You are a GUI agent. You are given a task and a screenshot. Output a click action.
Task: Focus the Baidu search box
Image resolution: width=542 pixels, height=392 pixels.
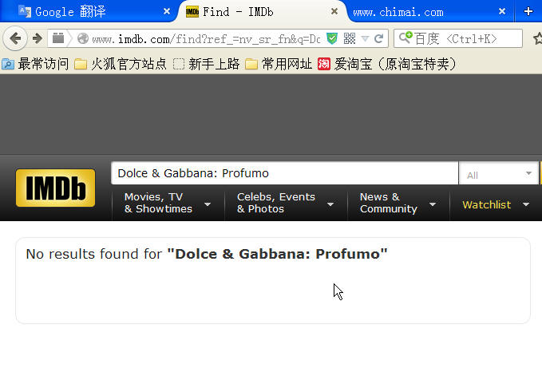(458, 38)
